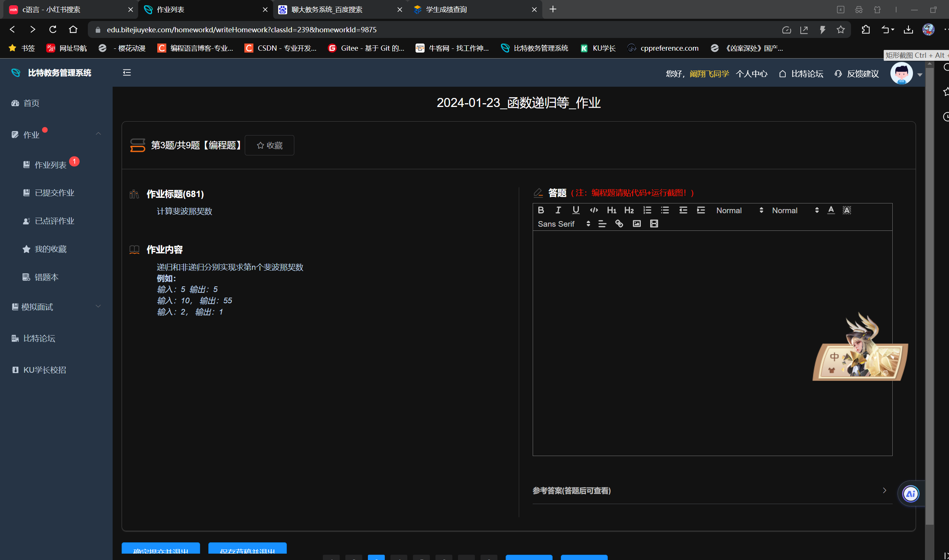Image resolution: width=949 pixels, height=560 pixels.
Task: Apply H1 heading style
Action: (x=611, y=210)
